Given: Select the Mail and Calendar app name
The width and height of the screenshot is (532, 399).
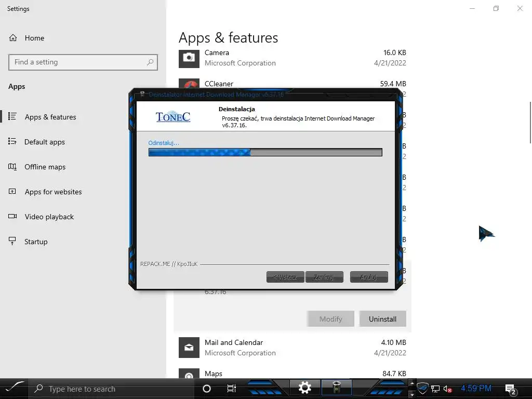Looking at the screenshot, I should [234, 343].
